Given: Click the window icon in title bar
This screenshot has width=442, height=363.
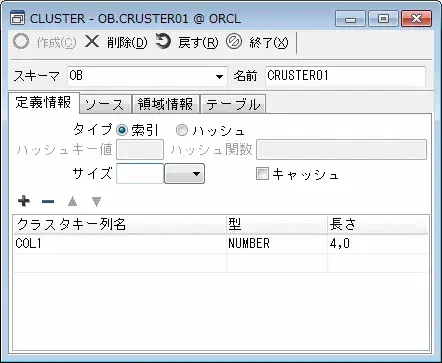Looking at the screenshot, I should (x=17, y=18).
